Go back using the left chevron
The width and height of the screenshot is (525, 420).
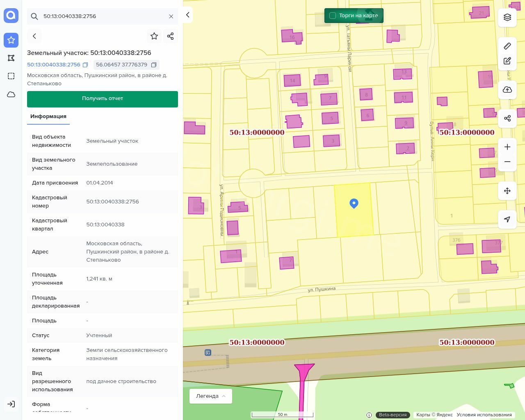[x=34, y=36]
